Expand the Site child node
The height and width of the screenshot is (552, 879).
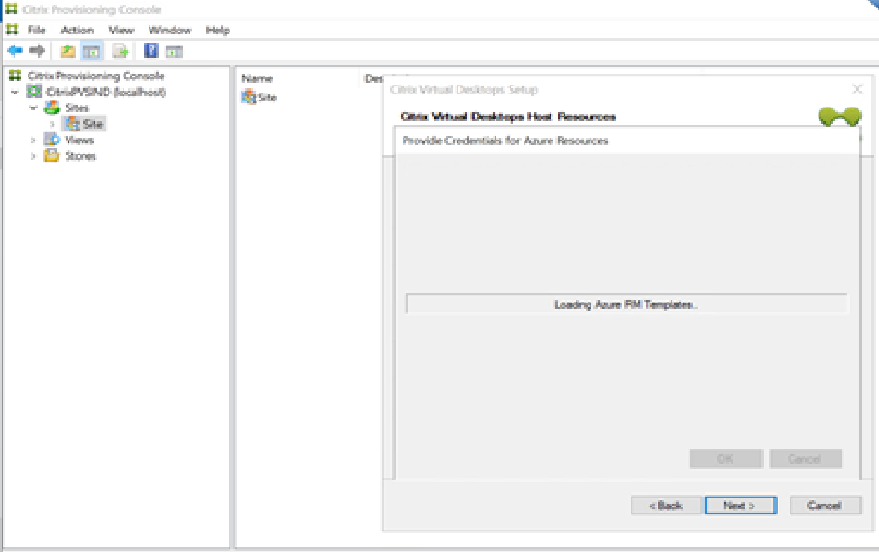point(52,124)
